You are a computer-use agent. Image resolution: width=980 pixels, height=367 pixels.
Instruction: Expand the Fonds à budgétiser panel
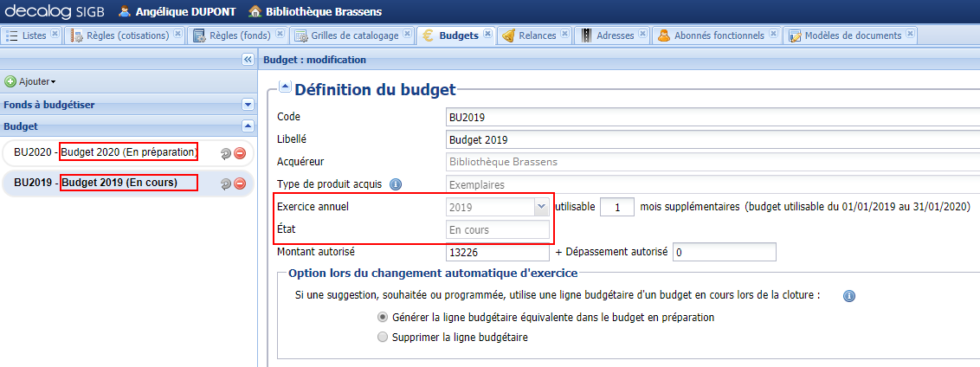248,105
